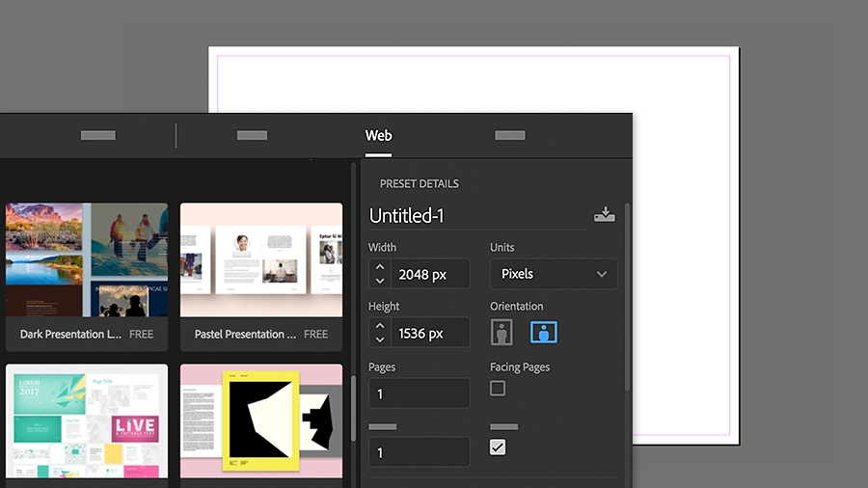Click the Dark Presentation L... label
This screenshot has width=868, height=488.
click(70, 335)
